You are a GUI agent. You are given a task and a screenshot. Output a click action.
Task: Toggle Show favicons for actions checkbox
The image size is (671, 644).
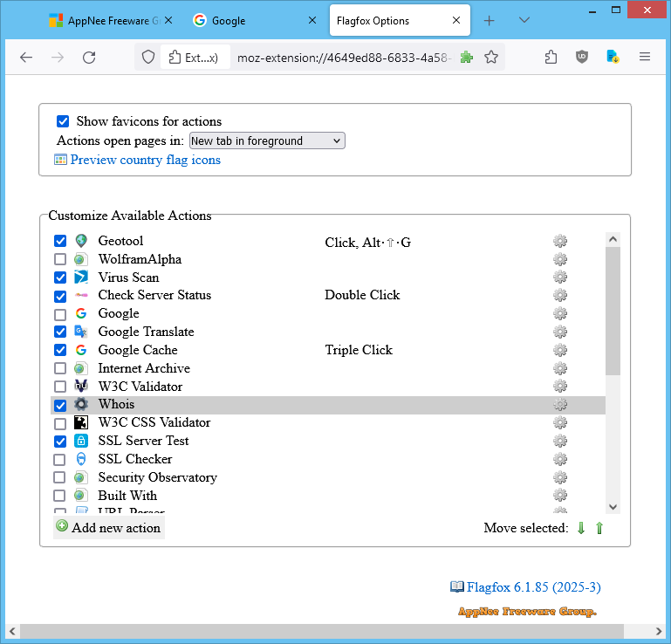pyautogui.click(x=63, y=121)
